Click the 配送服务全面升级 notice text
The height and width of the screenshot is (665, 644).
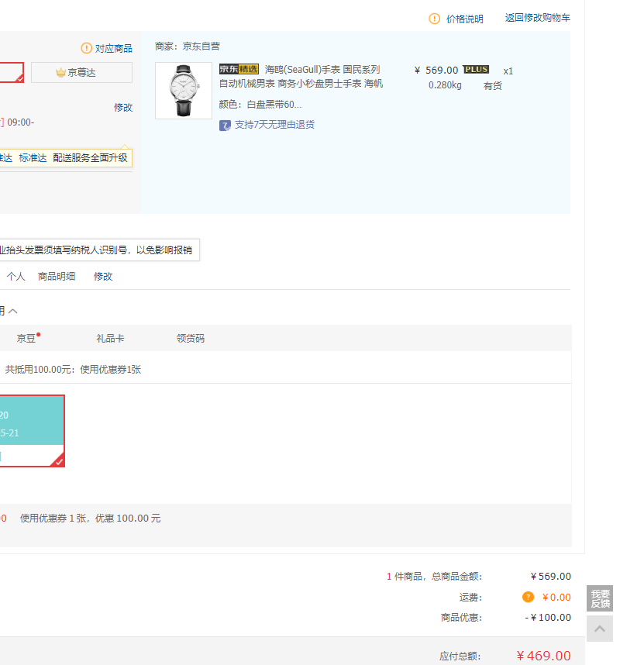point(90,158)
